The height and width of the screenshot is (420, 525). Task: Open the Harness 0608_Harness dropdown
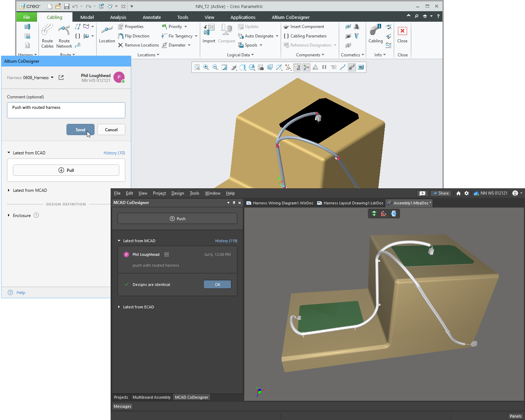click(x=52, y=78)
